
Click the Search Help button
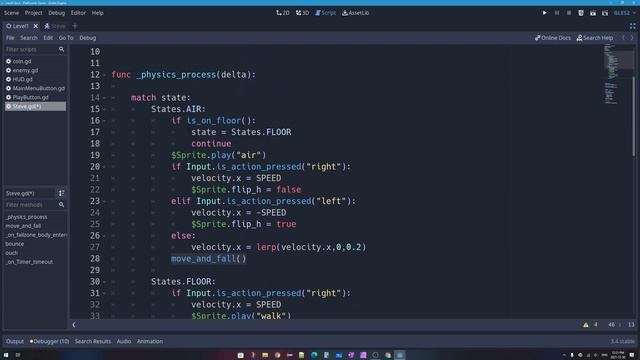[595, 38]
